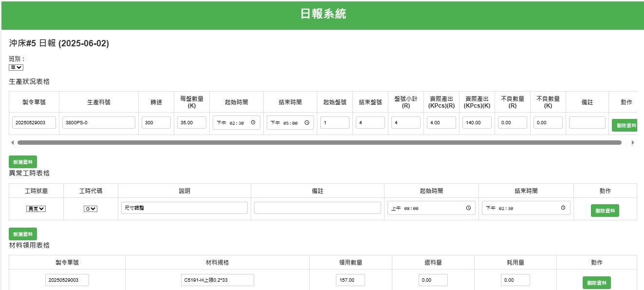Click material table 製令單號 field 20250529003
This screenshot has width=644, height=290.
point(67,280)
